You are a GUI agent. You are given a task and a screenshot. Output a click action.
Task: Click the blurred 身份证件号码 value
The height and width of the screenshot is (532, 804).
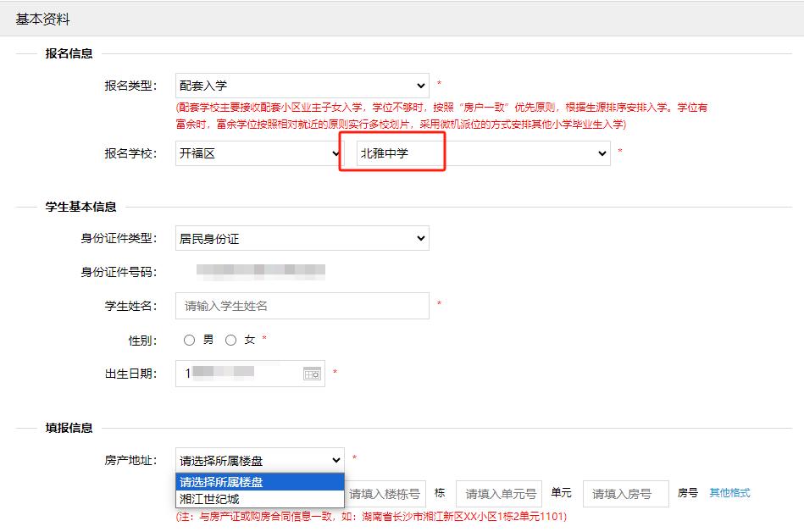click(x=259, y=271)
